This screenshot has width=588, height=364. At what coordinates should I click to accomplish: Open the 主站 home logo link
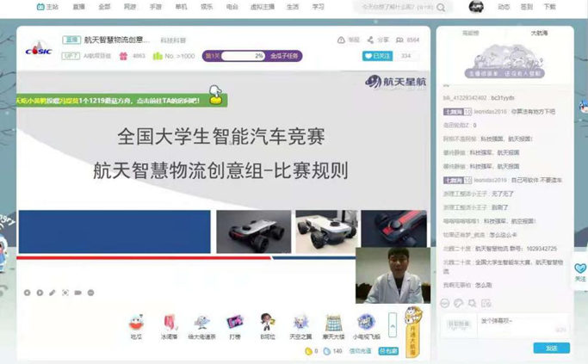[47, 7]
